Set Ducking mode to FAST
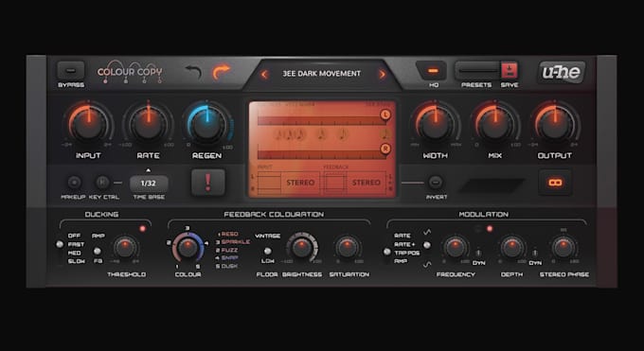Image resolution: width=644 pixels, height=351 pixels. coord(76,244)
